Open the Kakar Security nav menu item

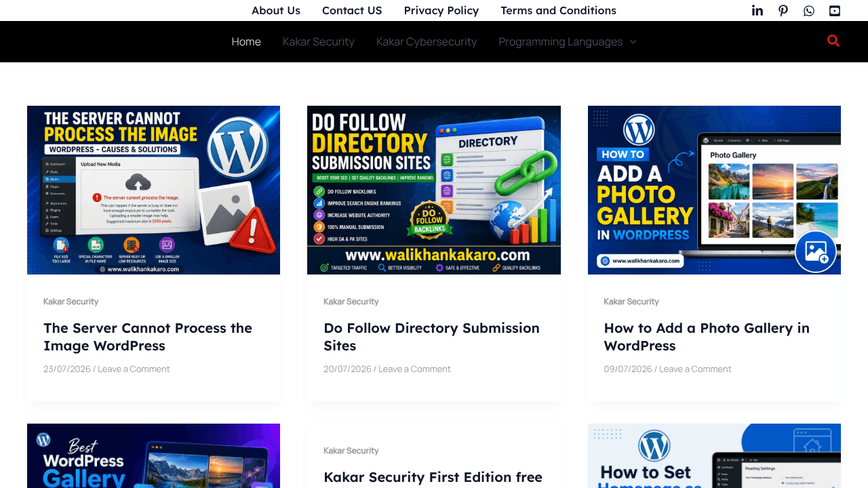319,41
